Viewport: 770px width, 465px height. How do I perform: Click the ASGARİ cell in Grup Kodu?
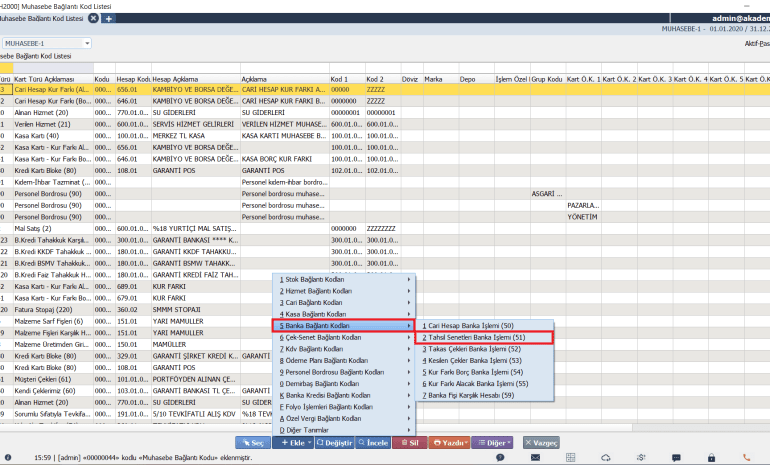pos(548,193)
